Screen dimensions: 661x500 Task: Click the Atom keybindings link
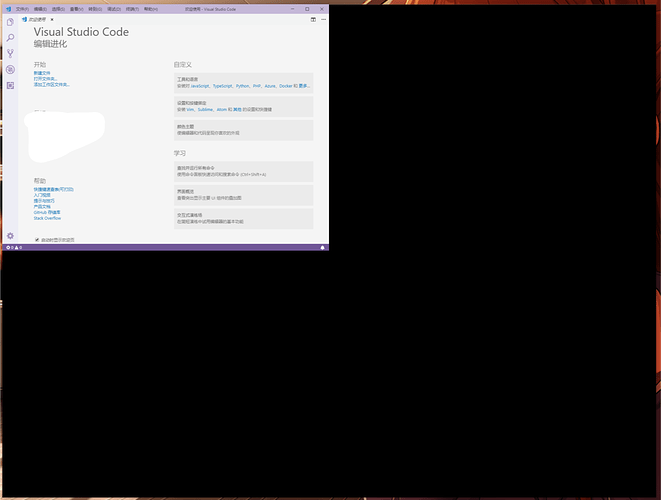pos(221,110)
